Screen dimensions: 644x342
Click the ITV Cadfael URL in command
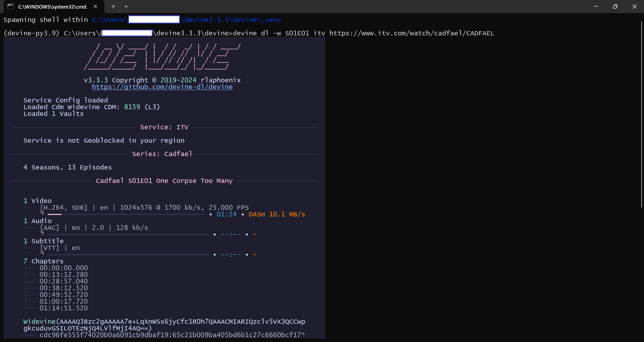[x=412, y=33]
